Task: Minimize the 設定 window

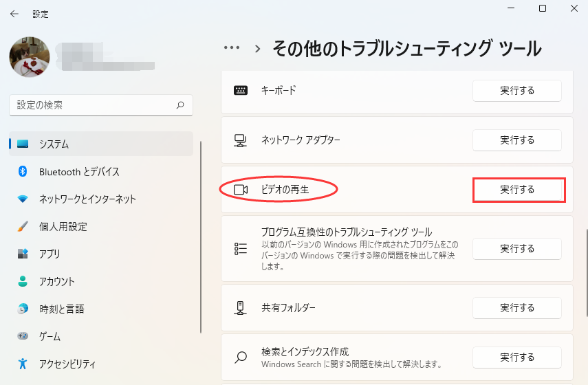Action: pyautogui.click(x=511, y=8)
